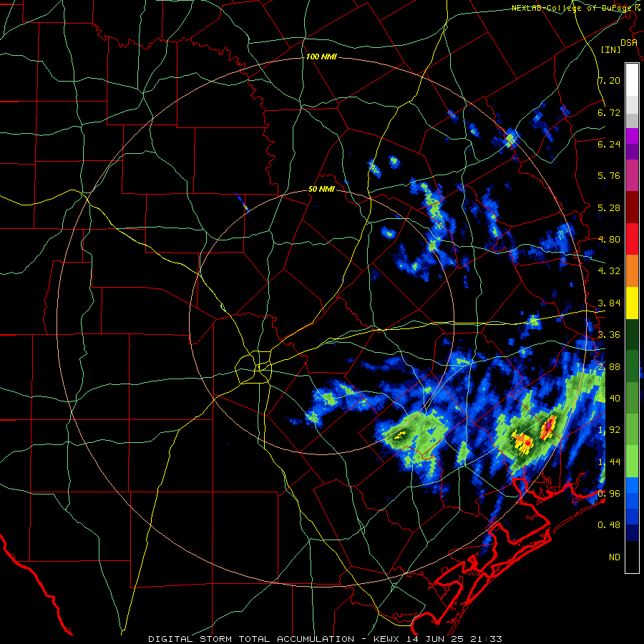Click the 6.72 legend value
The width and height of the screenshot is (644, 644).
click(609, 112)
